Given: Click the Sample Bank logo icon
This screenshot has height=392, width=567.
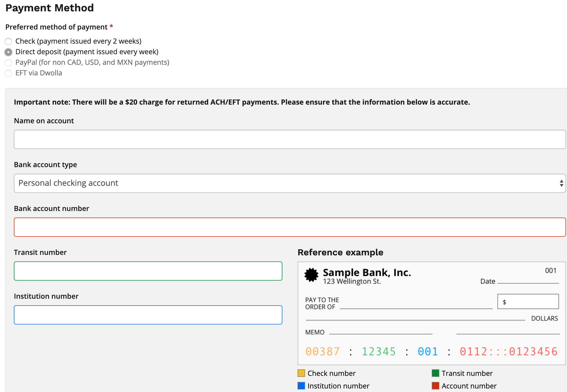Looking at the screenshot, I should click(x=311, y=275).
